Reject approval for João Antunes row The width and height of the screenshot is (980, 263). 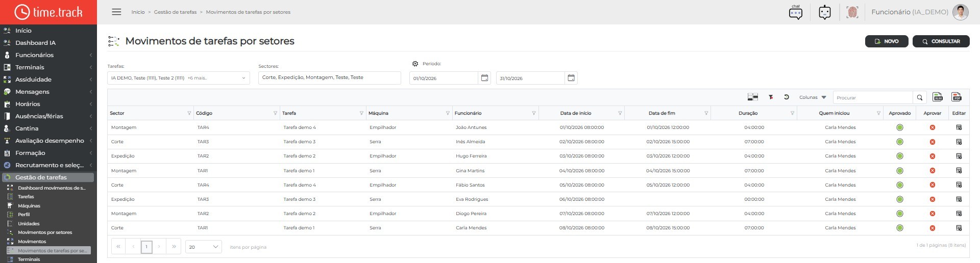coord(932,127)
